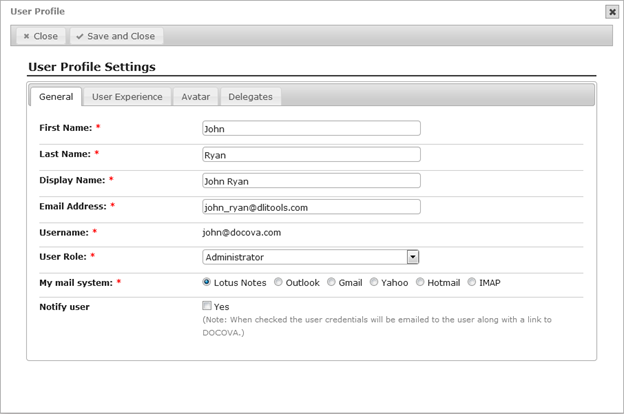Select the Hotmail radio button
The width and height of the screenshot is (624, 414).
420,282
